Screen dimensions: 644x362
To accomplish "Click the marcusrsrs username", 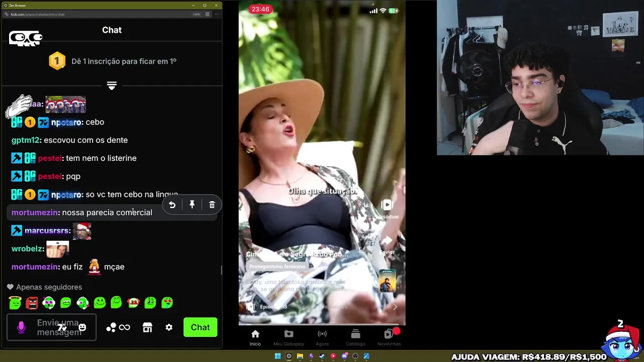I will pos(47,231).
